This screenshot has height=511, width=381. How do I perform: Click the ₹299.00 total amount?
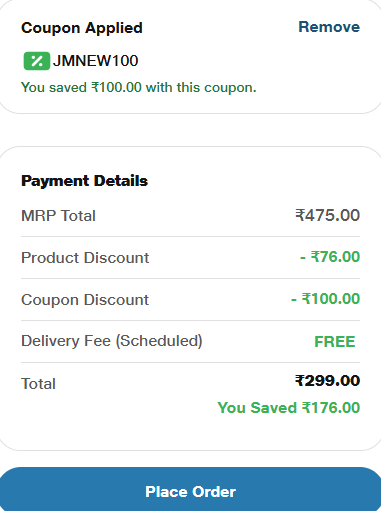tap(327, 380)
